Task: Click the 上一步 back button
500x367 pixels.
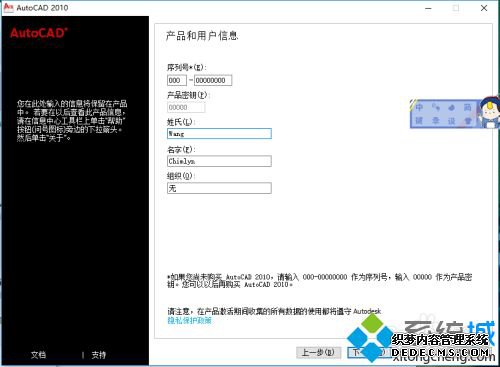Action: click(x=318, y=352)
